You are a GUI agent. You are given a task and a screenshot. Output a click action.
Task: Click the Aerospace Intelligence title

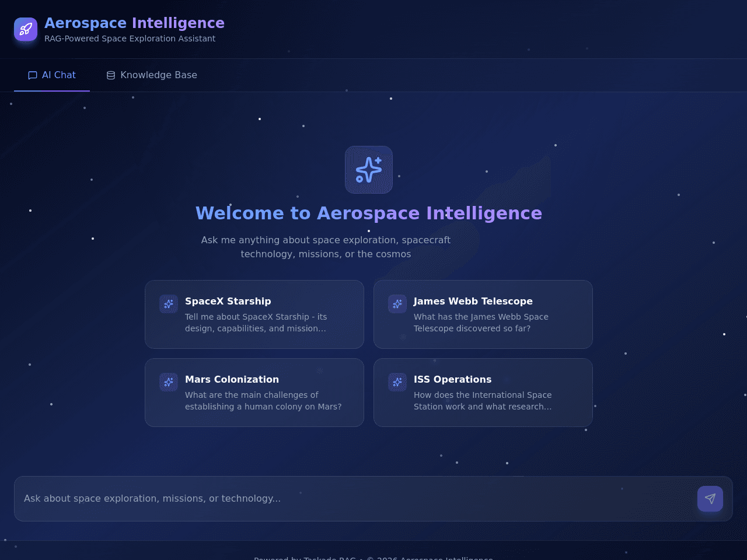click(x=134, y=23)
